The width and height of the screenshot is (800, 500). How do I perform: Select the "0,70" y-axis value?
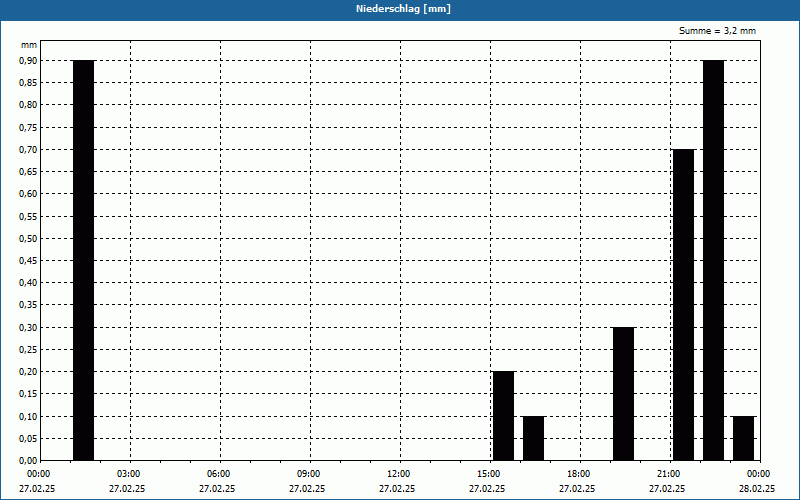28,149
